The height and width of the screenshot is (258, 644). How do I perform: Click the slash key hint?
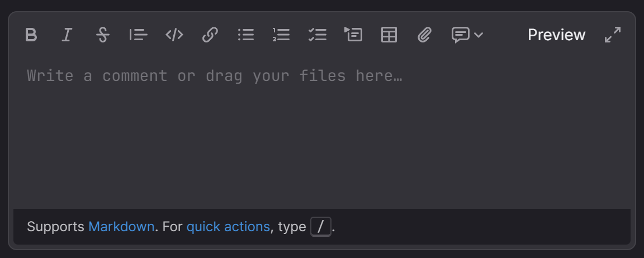[321, 227]
